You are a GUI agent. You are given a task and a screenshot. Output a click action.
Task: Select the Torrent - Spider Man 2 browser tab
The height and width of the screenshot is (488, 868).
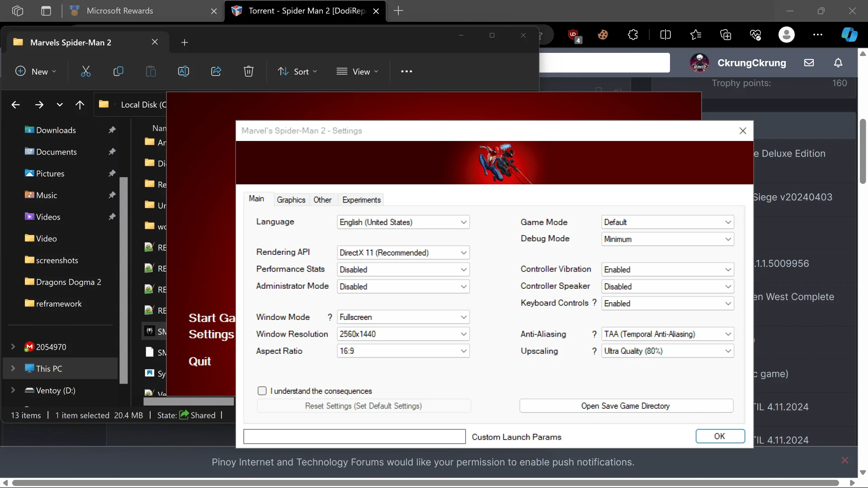[305, 11]
